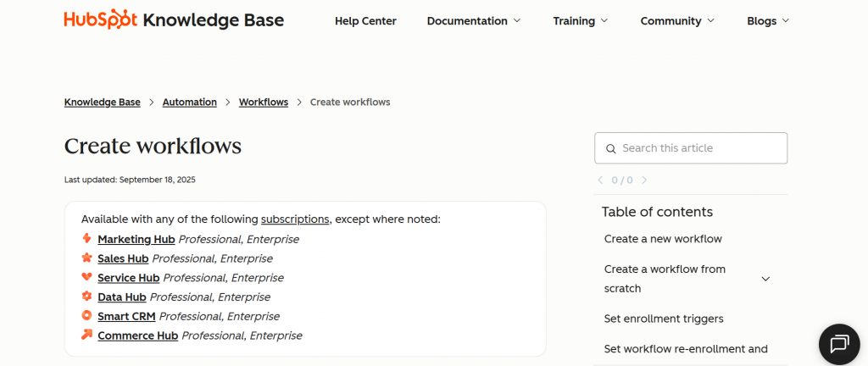Open the Training dropdown menu
The height and width of the screenshot is (366, 868).
(x=580, y=21)
